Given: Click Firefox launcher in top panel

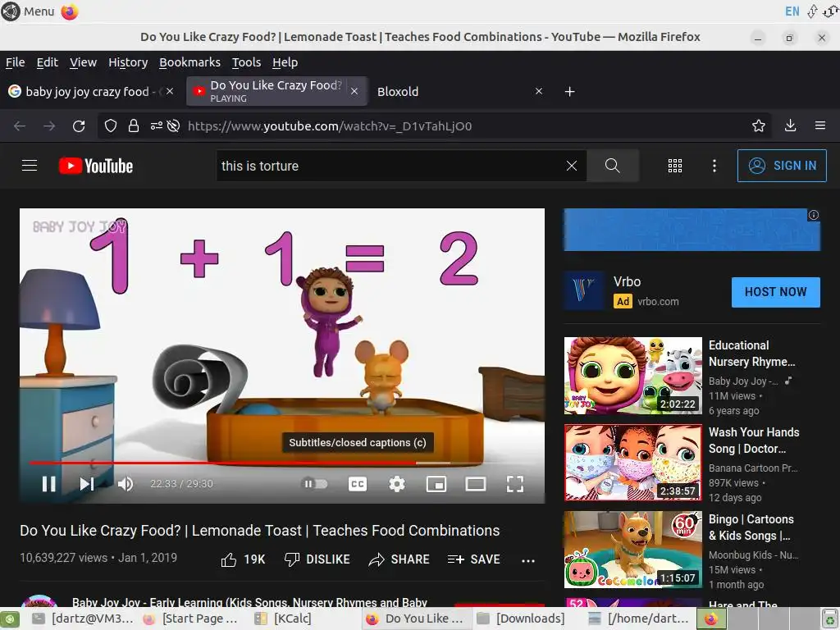Looking at the screenshot, I should pos(70,11).
